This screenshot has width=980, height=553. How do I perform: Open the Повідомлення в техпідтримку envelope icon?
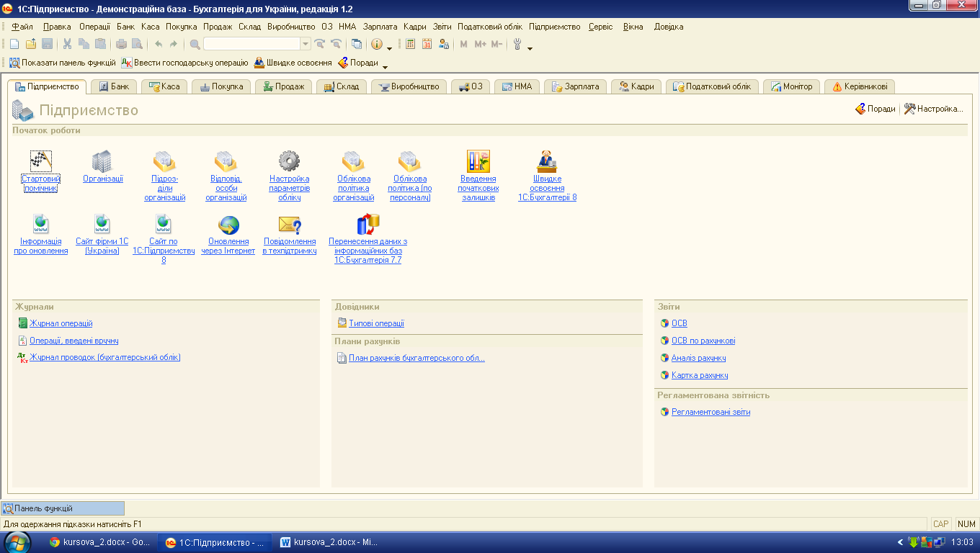[x=290, y=225]
